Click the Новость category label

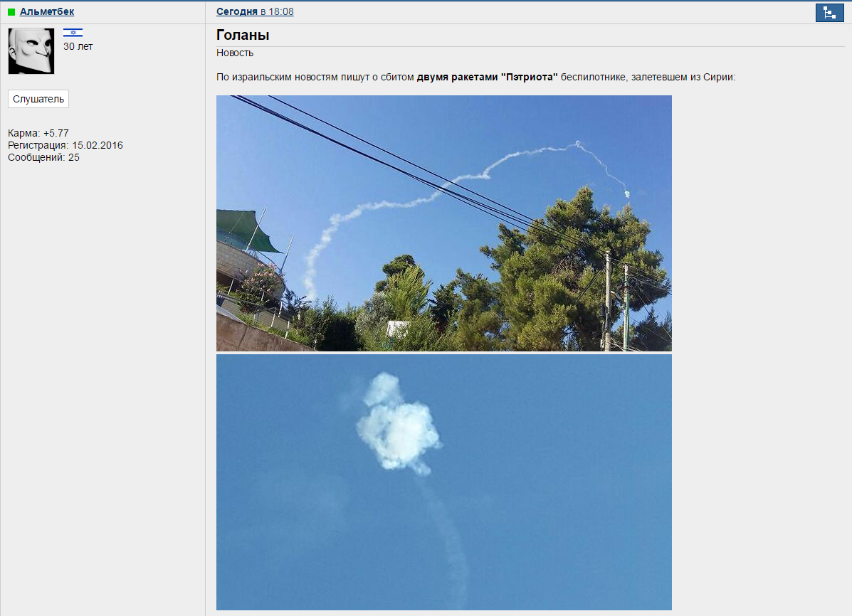click(235, 53)
